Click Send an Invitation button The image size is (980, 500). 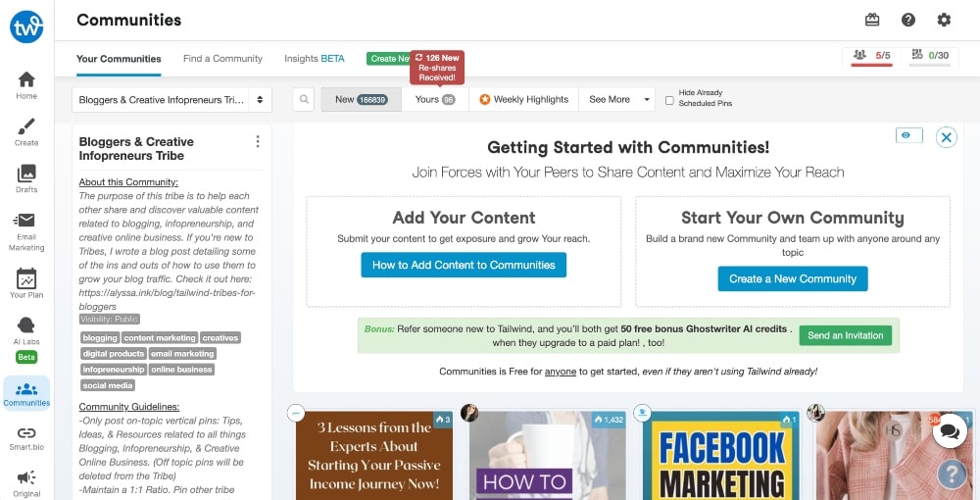tap(845, 335)
